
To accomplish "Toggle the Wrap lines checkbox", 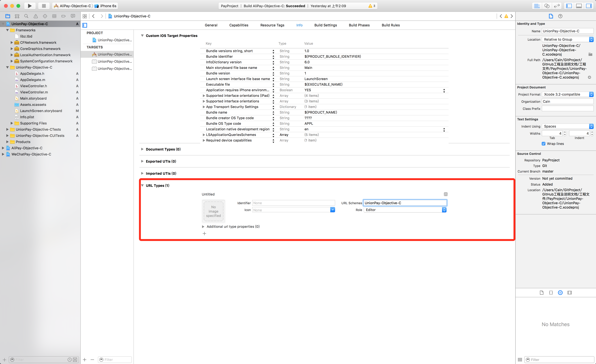I will [544, 144].
